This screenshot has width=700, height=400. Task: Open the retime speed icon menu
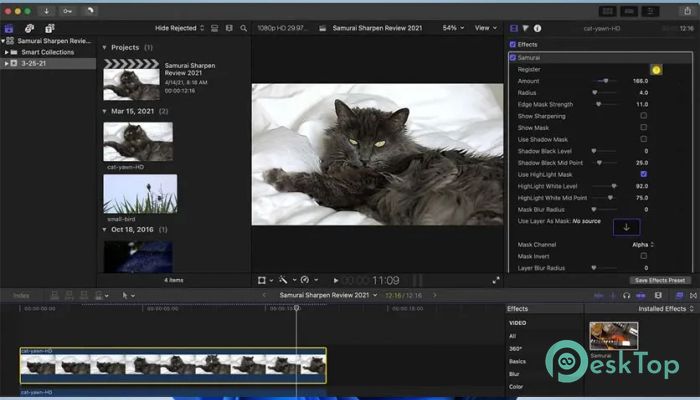tap(307, 280)
